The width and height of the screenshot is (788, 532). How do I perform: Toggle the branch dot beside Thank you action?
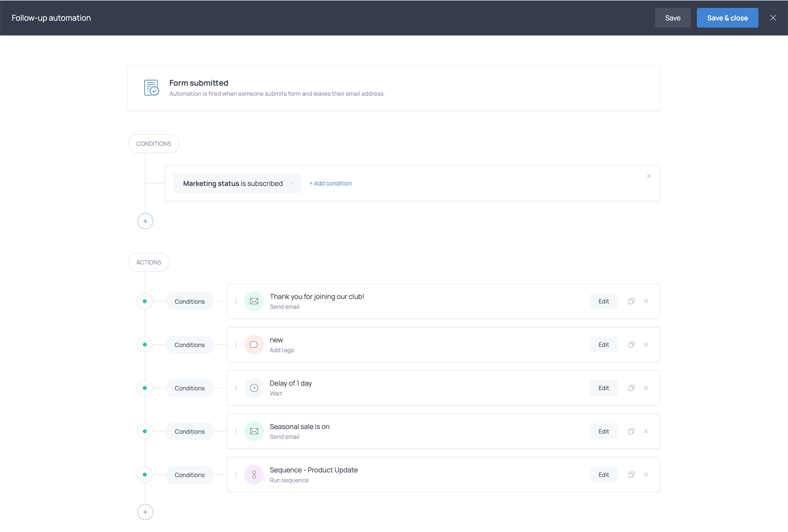pos(145,301)
